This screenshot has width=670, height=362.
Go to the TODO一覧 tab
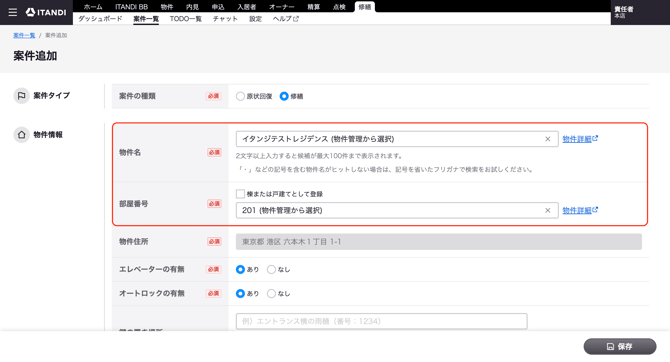[x=185, y=19]
